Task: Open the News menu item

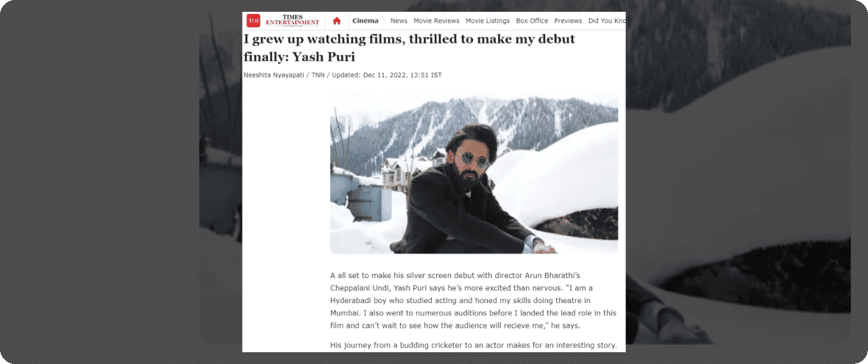Action: (x=399, y=21)
